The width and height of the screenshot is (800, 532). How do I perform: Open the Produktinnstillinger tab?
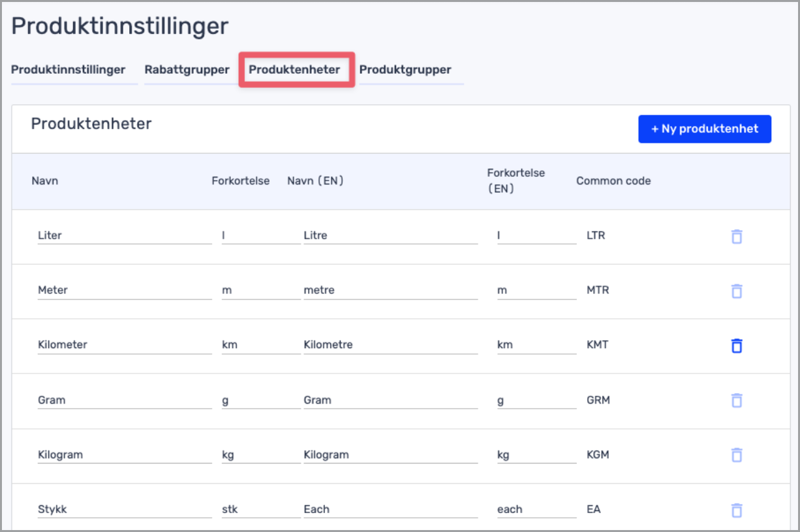point(69,70)
